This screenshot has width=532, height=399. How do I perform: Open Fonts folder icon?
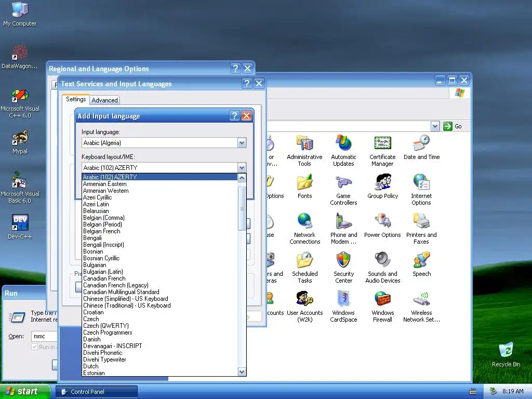[304, 187]
